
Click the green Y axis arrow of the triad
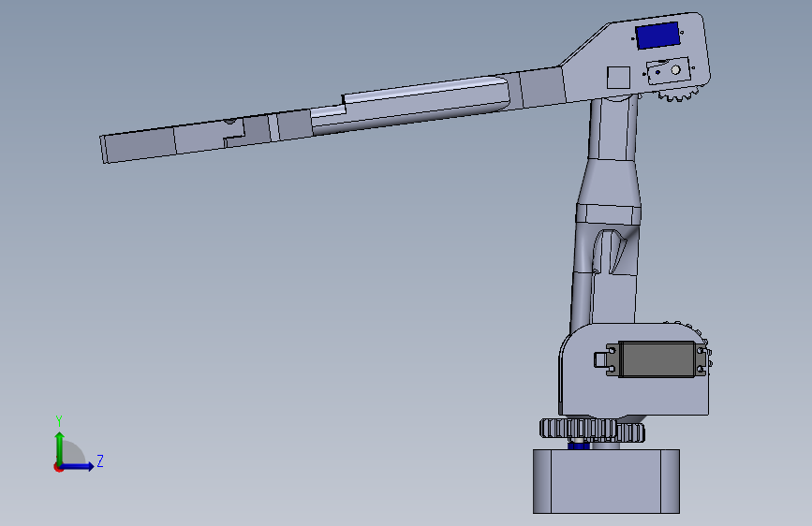point(60,447)
